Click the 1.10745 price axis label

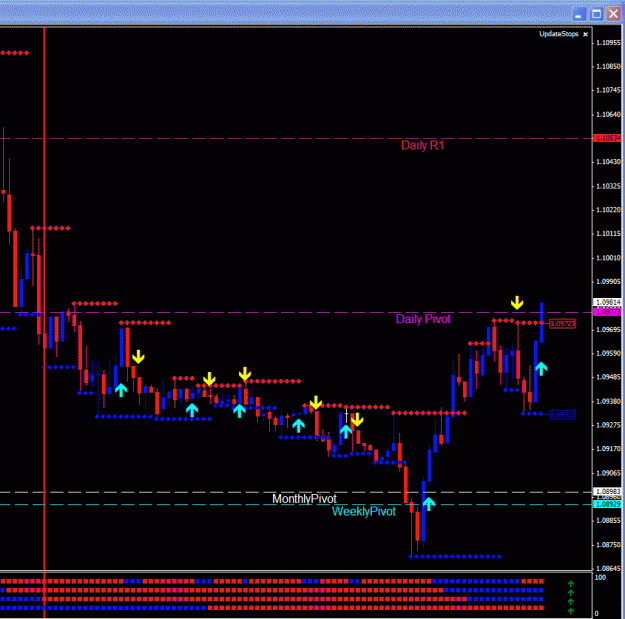point(608,90)
